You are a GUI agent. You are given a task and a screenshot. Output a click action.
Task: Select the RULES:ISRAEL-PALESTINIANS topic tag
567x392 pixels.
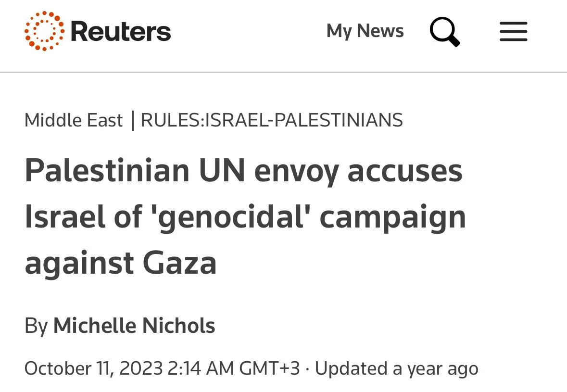[272, 120]
